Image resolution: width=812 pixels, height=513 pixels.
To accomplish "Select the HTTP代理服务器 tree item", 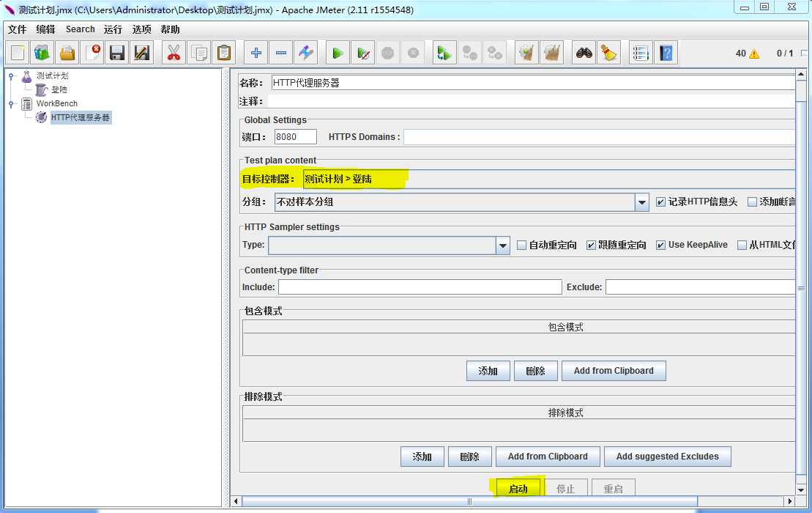I will pyautogui.click(x=81, y=118).
